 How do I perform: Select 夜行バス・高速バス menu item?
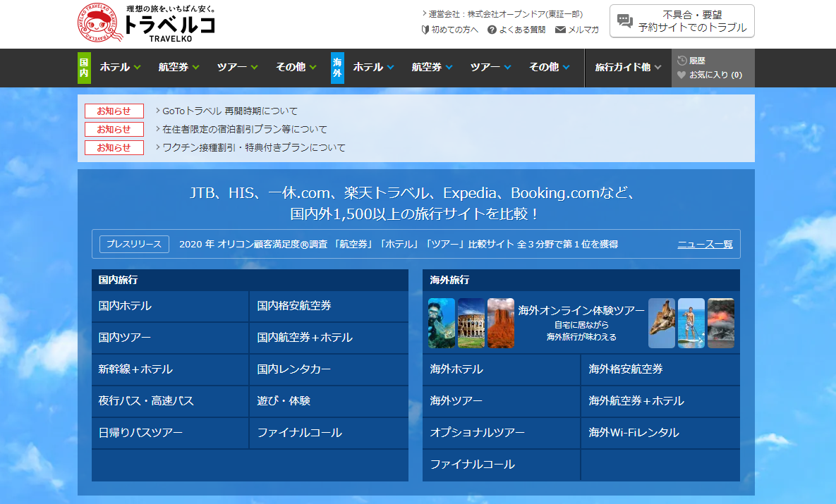pos(170,401)
